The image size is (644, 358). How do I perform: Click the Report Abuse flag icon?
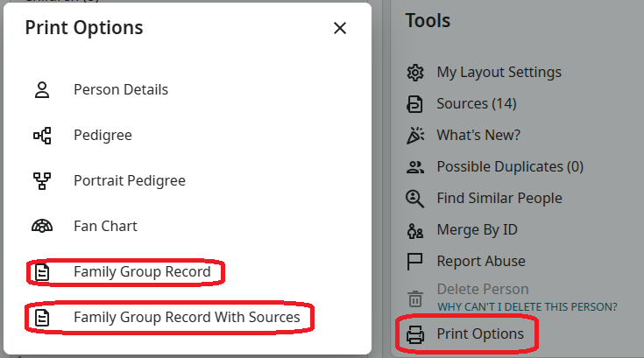click(414, 262)
